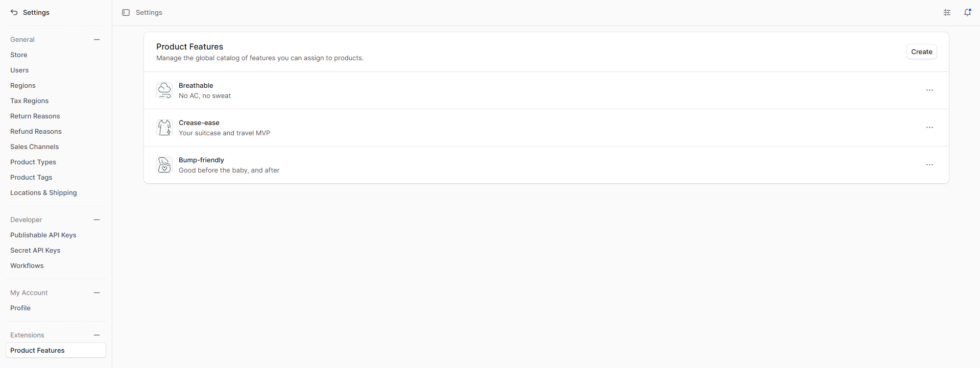Click 'No AC, no sweat' description
980x368 pixels.
205,95
